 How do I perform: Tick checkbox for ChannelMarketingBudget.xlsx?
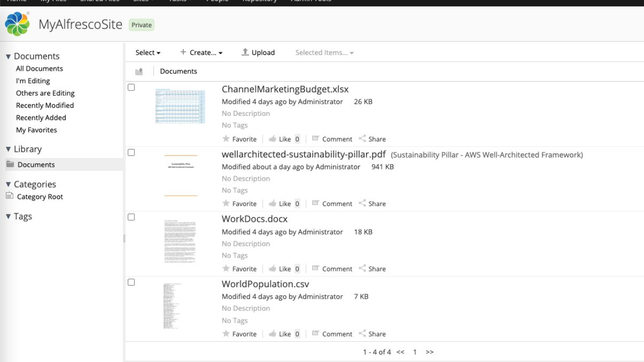pos(131,87)
